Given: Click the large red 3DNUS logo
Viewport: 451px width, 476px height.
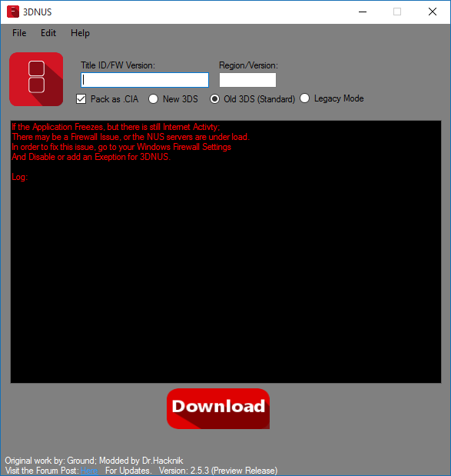Looking at the screenshot, I should pyautogui.click(x=36, y=79).
